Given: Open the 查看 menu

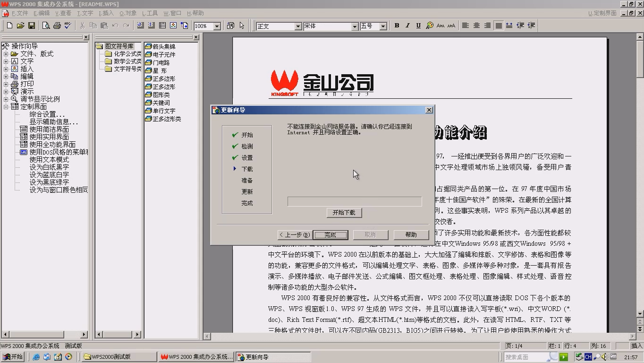Looking at the screenshot, I should point(63,13).
